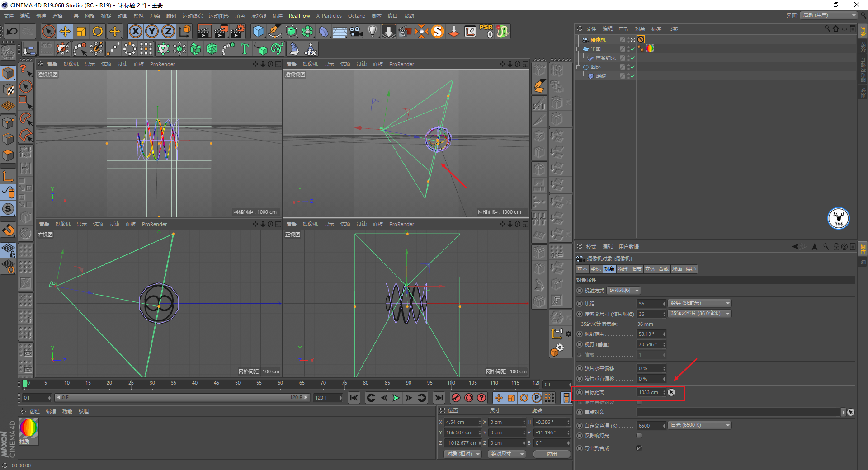Play the animation forward
This screenshot has height=470, width=868.
396,398
